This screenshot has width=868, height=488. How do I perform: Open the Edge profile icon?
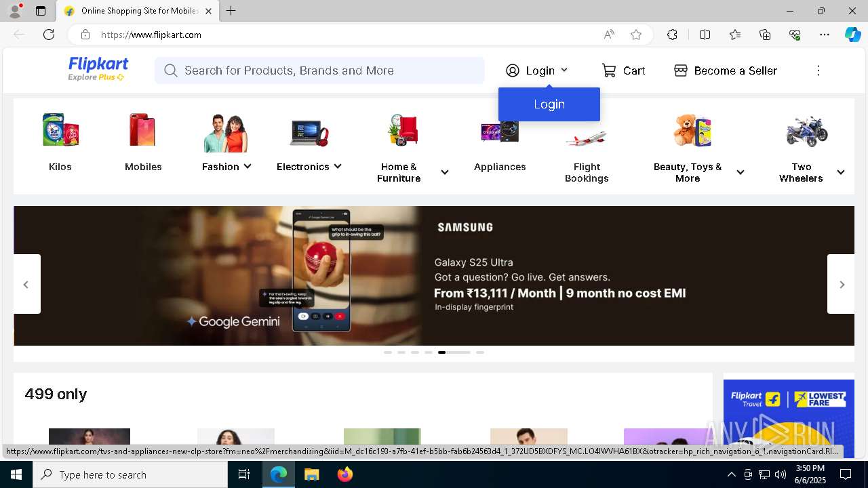pyautogui.click(x=14, y=11)
